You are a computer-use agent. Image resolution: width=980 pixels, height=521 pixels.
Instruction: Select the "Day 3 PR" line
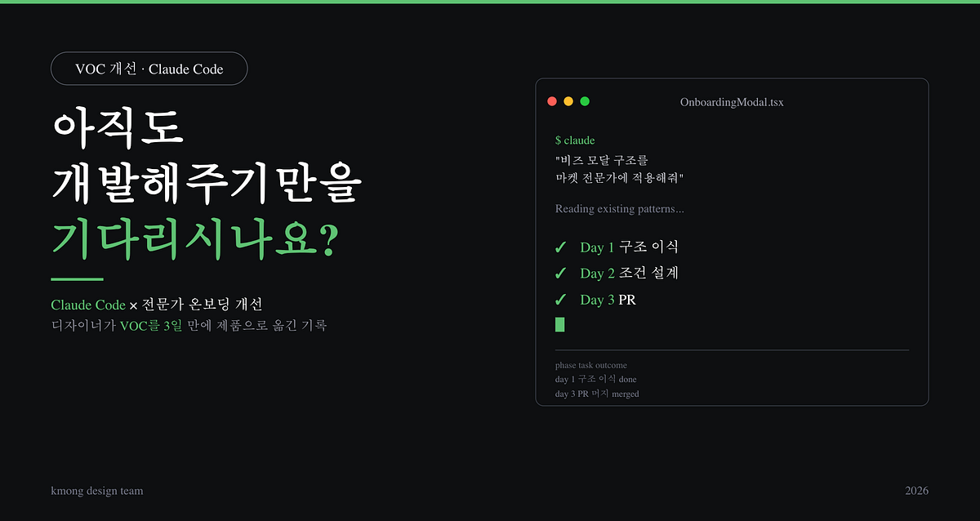[x=608, y=300]
